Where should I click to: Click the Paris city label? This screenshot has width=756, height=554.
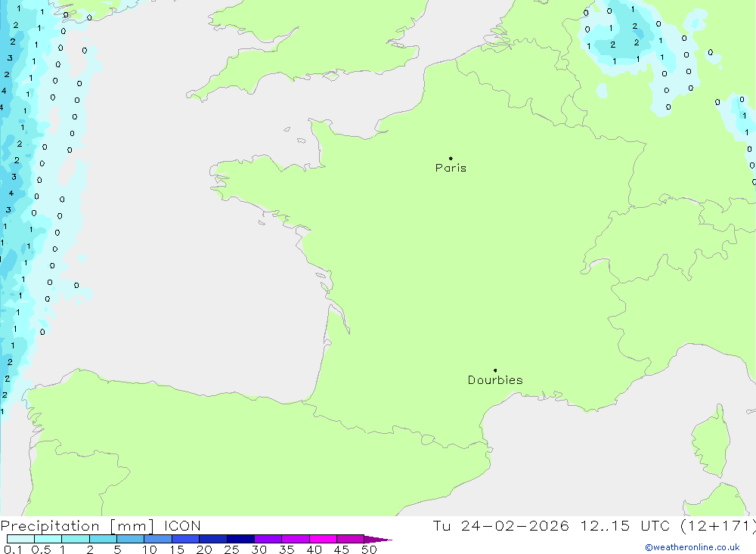point(451,168)
